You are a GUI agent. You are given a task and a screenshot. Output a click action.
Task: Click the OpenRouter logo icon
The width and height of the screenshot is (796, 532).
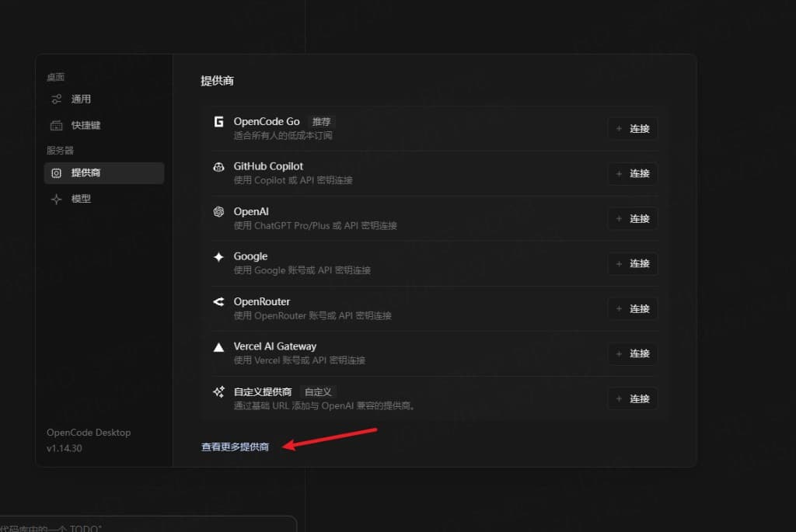tap(218, 302)
